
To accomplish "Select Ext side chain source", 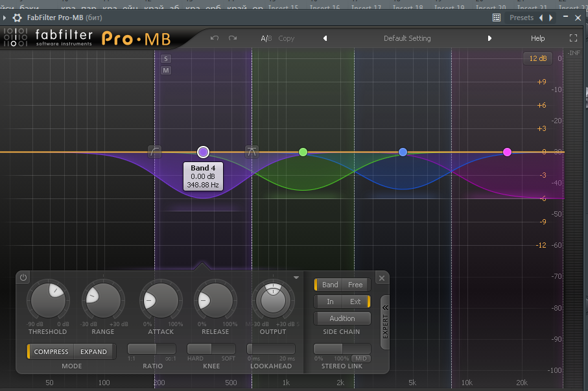I will click(x=355, y=302).
